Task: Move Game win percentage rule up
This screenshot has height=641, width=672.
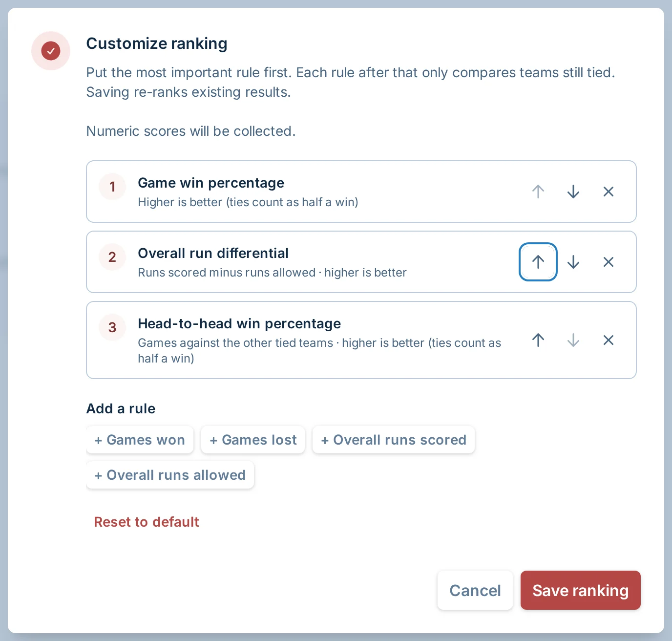Action: click(x=538, y=192)
